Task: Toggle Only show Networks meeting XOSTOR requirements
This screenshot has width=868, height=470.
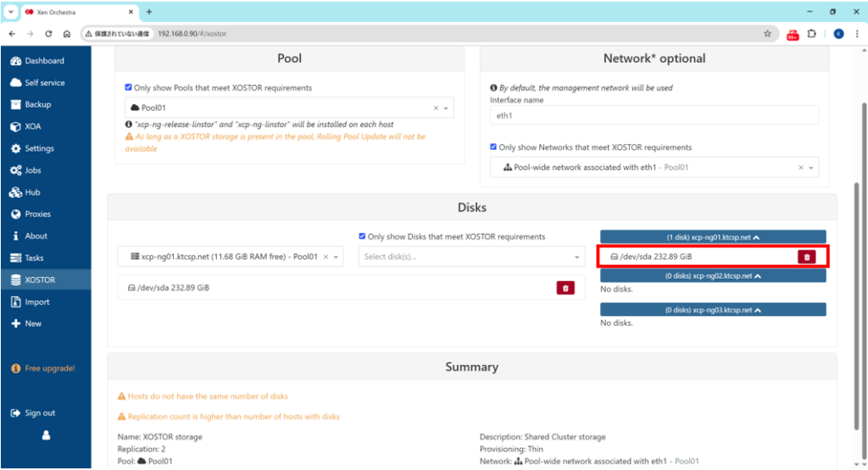Action: (494, 147)
